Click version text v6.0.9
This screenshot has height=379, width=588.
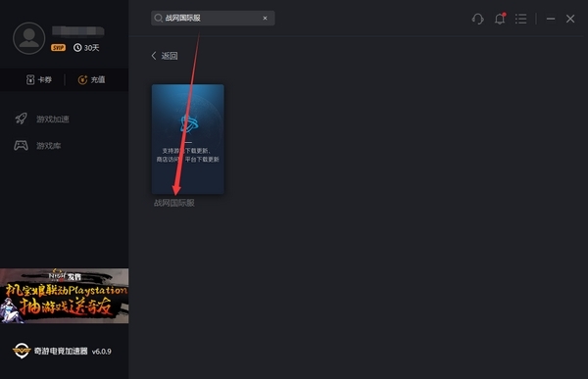[102, 352]
